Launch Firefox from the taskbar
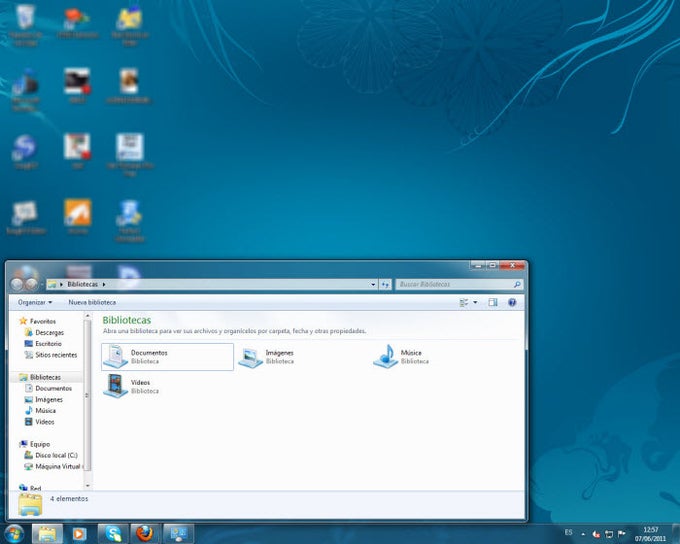The width and height of the screenshot is (680, 544). click(146, 533)
